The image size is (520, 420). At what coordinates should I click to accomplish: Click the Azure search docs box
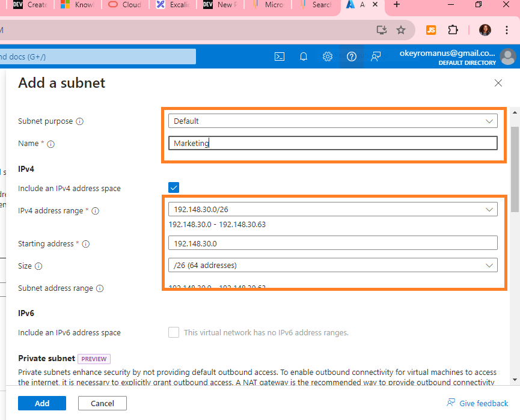pyautogui.click(x=98, y=56)
